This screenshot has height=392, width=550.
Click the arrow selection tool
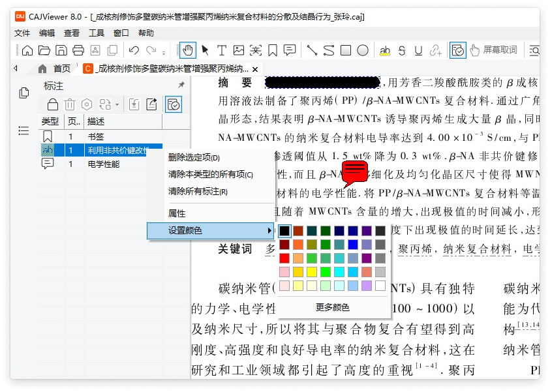pos(205,50)
